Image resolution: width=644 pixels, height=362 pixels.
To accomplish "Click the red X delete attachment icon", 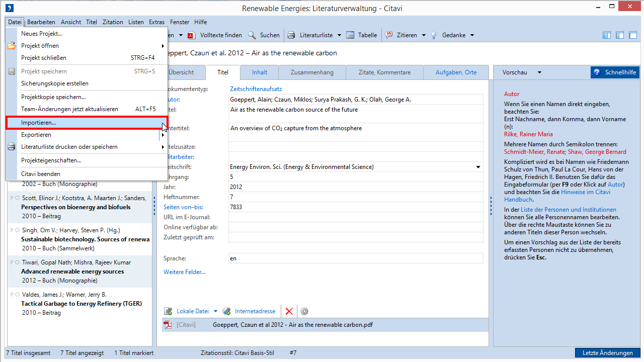I will point(289,311).
